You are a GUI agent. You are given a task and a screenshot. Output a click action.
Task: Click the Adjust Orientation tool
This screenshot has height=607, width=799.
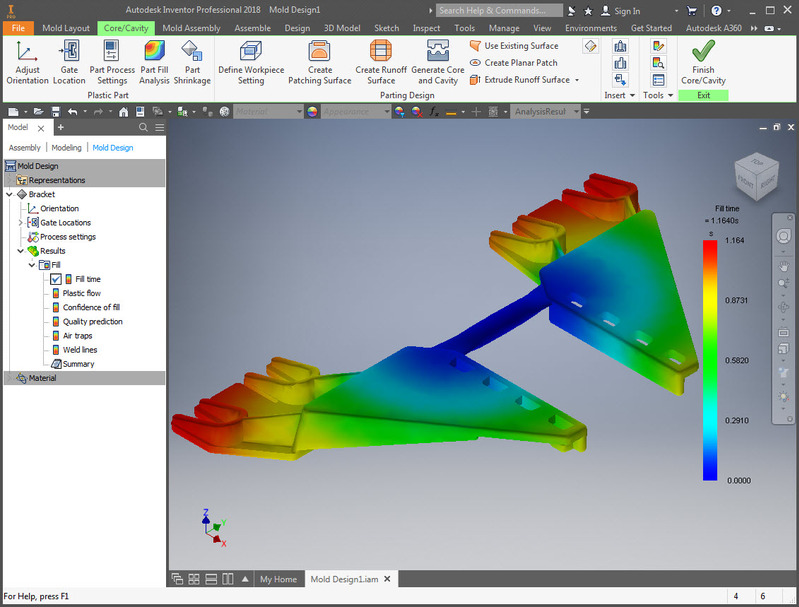pyautogui.click(x=28, y=62)
